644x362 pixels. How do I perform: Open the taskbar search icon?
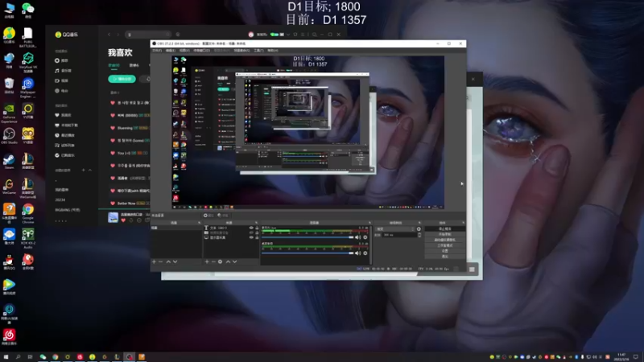coord(18,357)
